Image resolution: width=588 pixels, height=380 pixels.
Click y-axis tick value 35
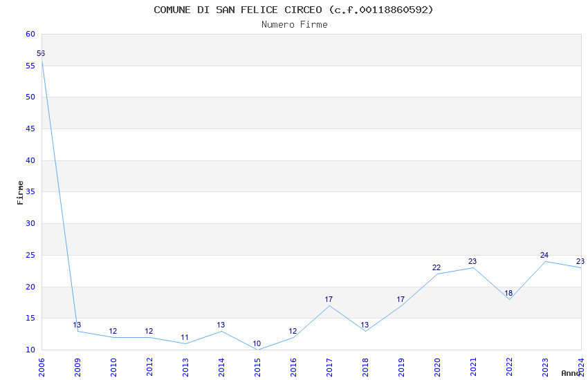(x=30, y=191)
